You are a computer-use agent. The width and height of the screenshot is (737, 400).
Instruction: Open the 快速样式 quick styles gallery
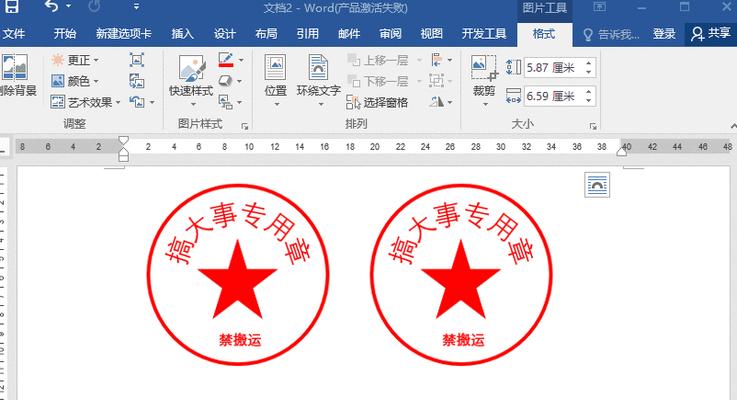click(x=191, y=81)
